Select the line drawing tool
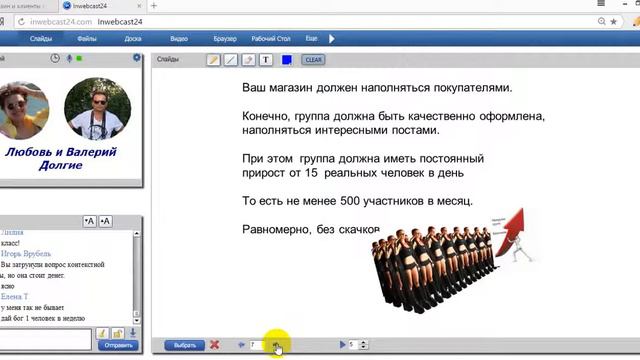This screenshot has height=360, width=640. pos(231,60)
